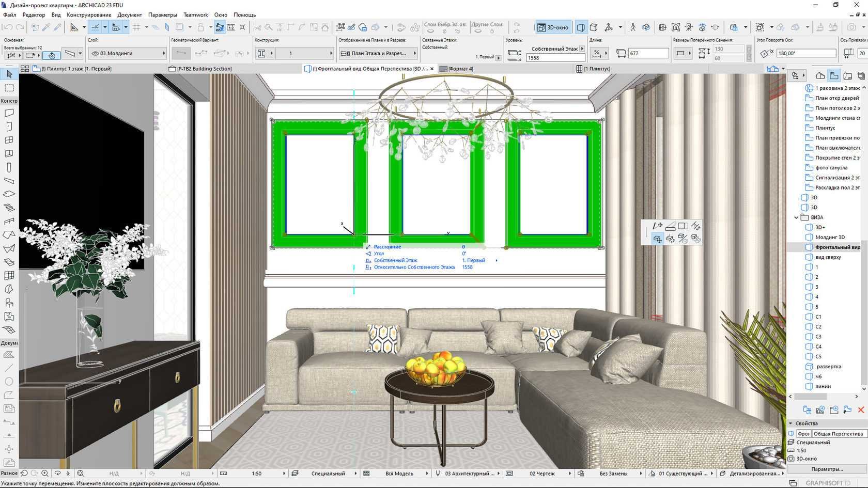
Task: Open the 03-Молдинги layer dropdown
Action: (x=127, y=53)
